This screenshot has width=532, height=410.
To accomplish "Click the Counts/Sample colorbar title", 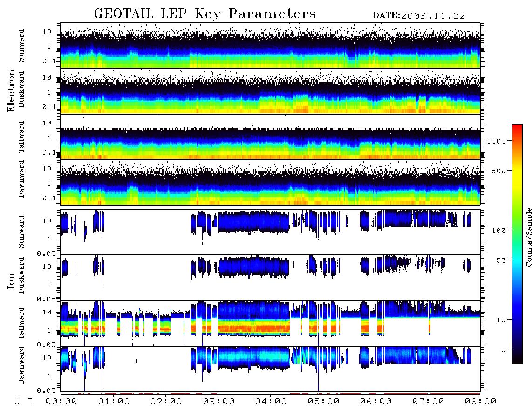I will pos(528,237).
